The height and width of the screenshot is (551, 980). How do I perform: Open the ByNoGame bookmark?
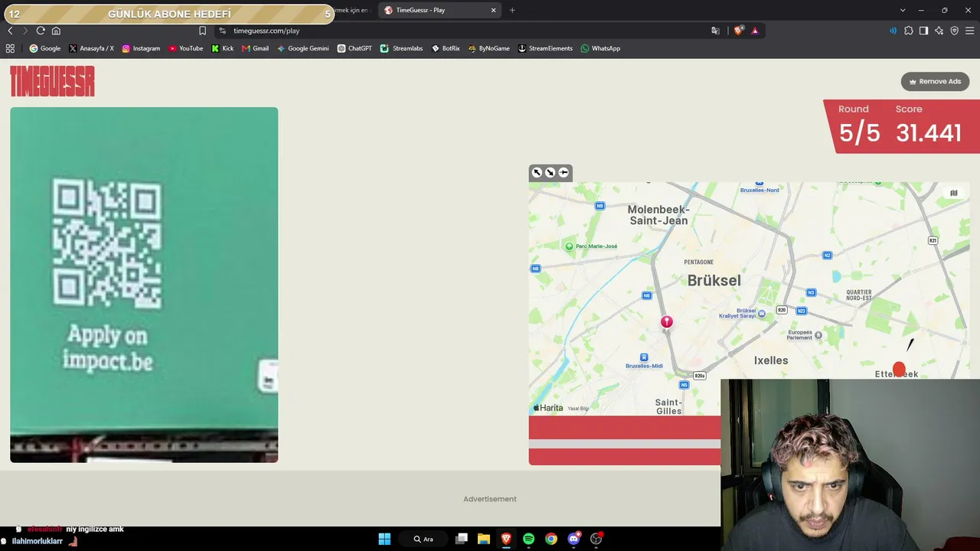[x=489, y=48]
